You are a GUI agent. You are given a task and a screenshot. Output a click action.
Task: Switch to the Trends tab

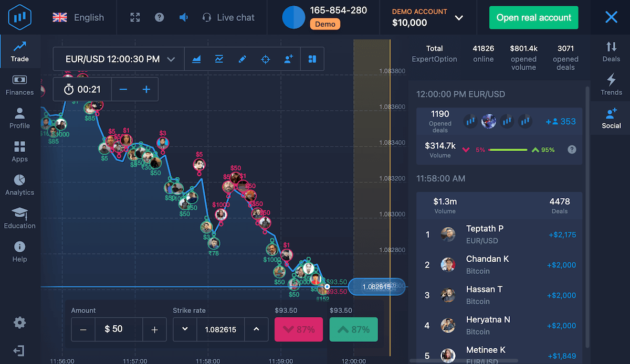611,84
